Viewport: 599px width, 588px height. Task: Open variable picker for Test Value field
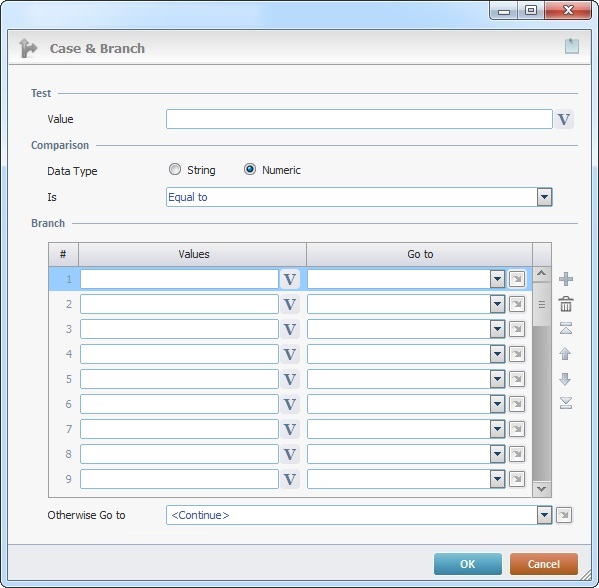coord(564,119)
